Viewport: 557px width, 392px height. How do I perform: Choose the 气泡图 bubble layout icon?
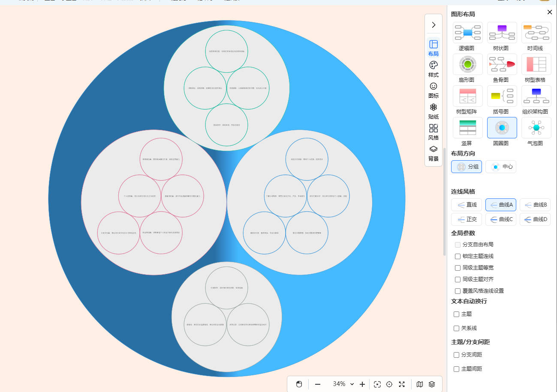coord(536,128)
